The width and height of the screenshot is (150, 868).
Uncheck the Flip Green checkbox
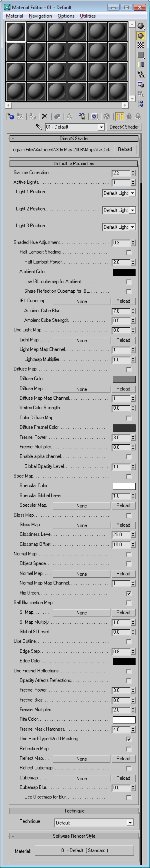pos(129,593)
